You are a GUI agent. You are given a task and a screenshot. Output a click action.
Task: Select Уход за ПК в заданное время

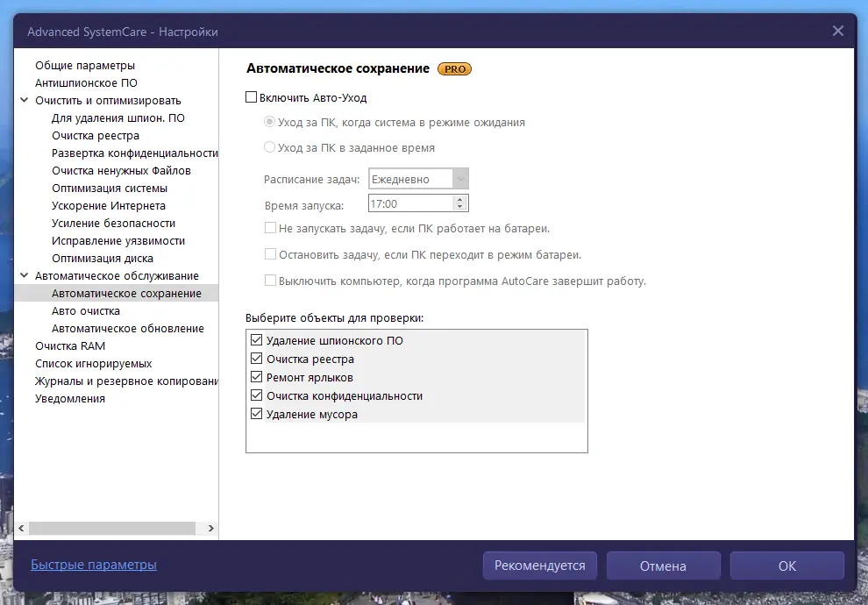tap(270, 147)
